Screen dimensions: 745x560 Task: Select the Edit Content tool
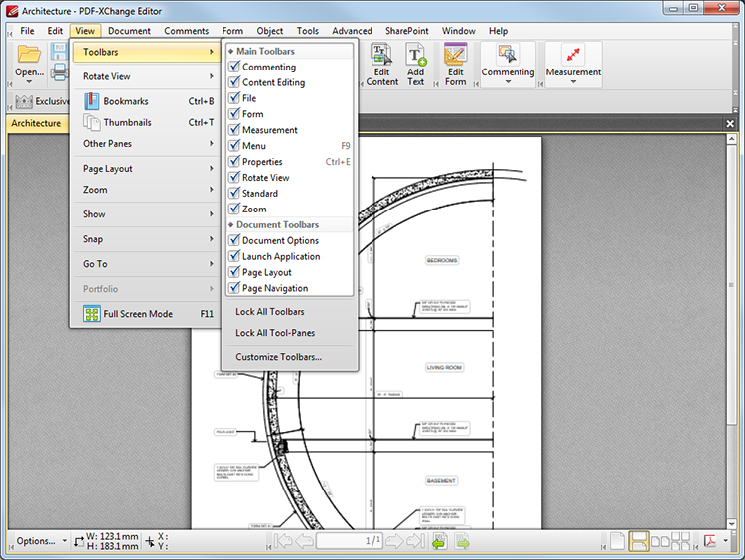pos(381,66)
